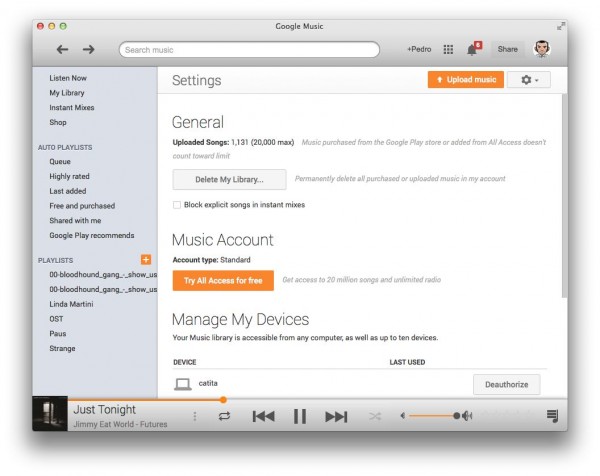Open Google Play recommends playlist
Screen dimensions: 600x476
point(92,235)
